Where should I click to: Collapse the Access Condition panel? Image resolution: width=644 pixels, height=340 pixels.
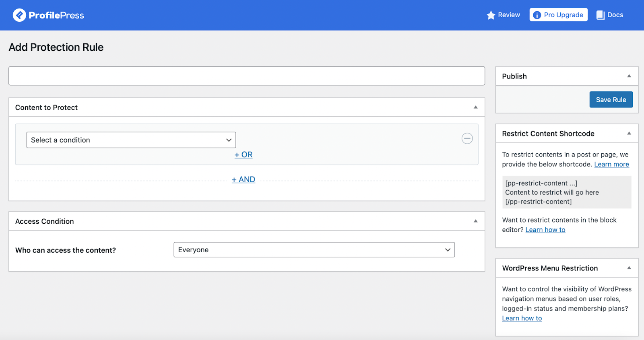point(476,221)
